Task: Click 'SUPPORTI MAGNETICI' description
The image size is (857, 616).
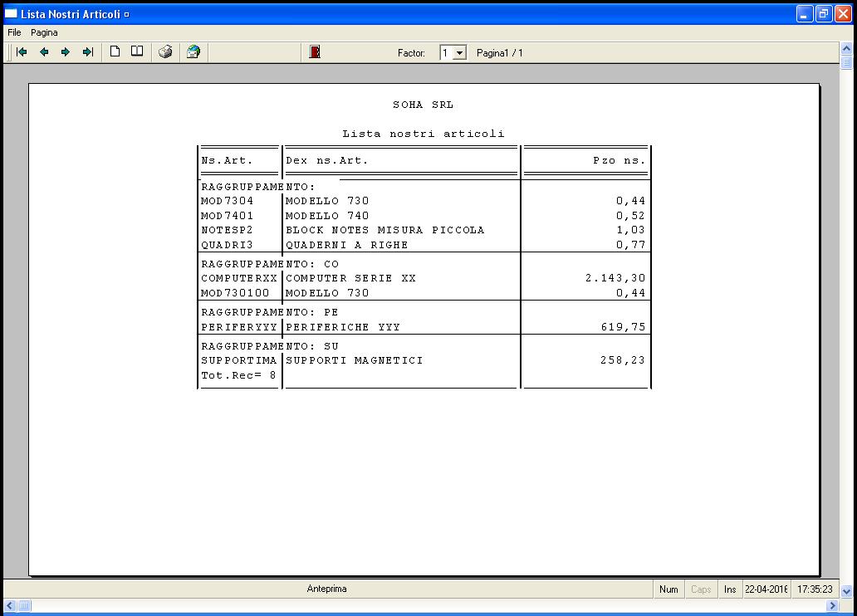Action: tap(354, 360)
